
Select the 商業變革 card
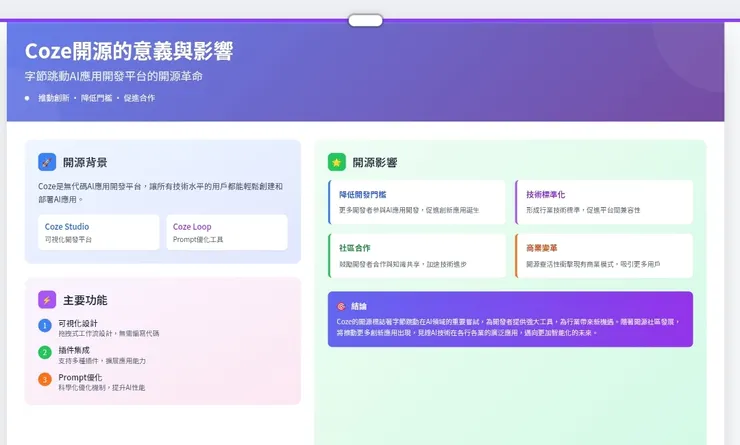[x=604, y=256]
